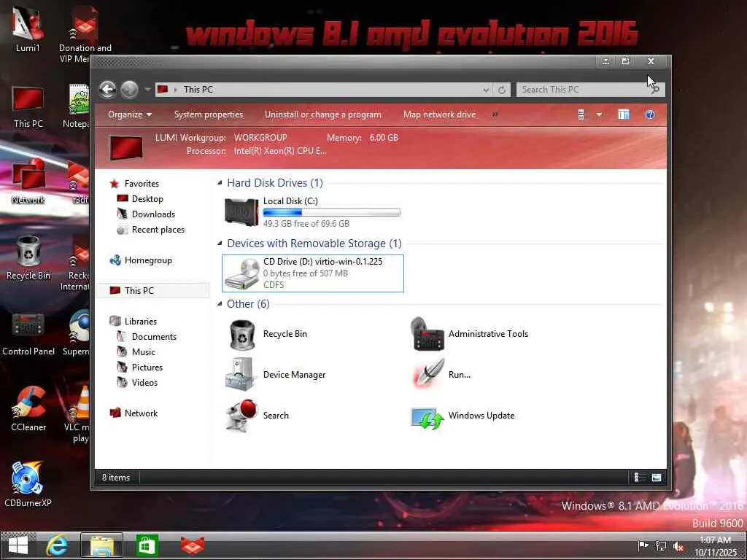Select the CD Drive (D:) icon
Screen dimensions: 747x560
[x=241, y=273]
